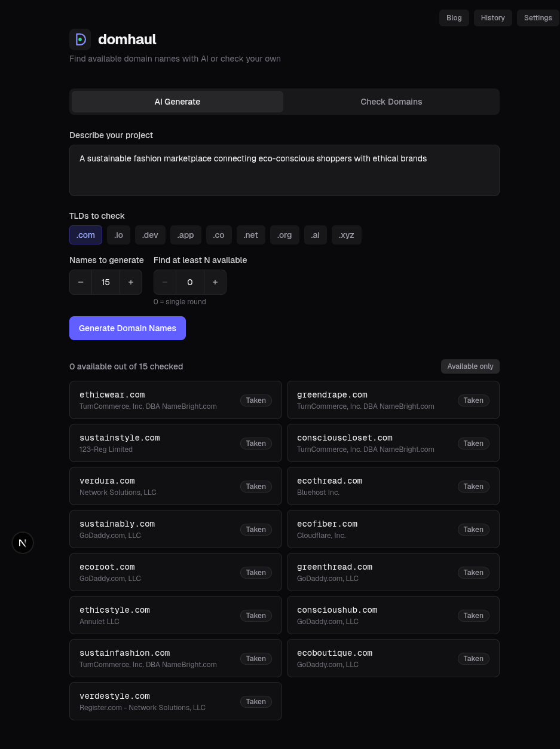This screenshot has width=560, height=749.
Task: Toggle the Available only filter
Action: click(x=470, y=366)
